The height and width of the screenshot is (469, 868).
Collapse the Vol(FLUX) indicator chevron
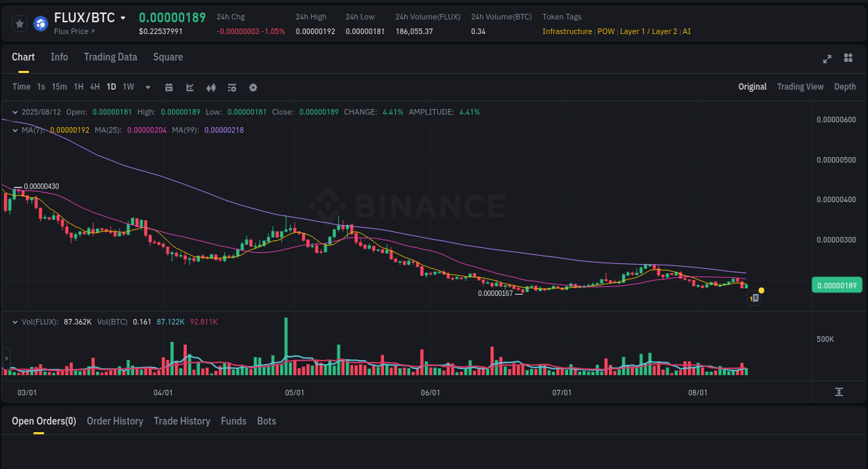click(x=15, y=322)
